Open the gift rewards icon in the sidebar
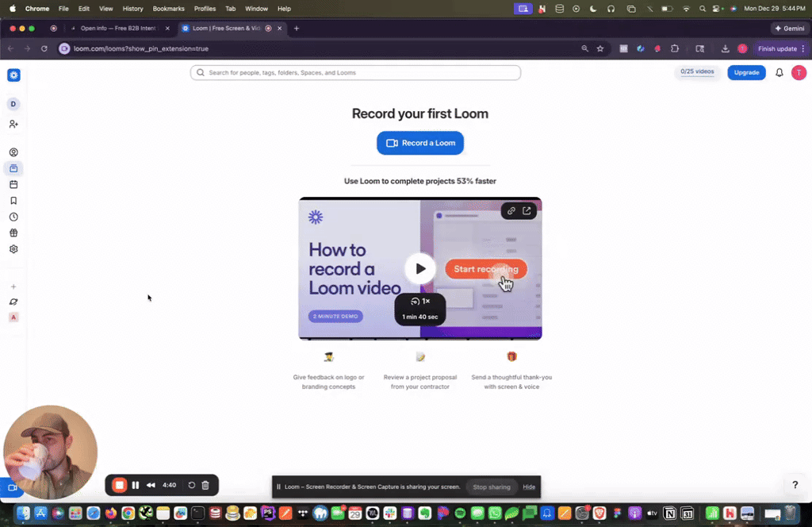Viewport: 812px width, 527px height. (x=13, y=233)
